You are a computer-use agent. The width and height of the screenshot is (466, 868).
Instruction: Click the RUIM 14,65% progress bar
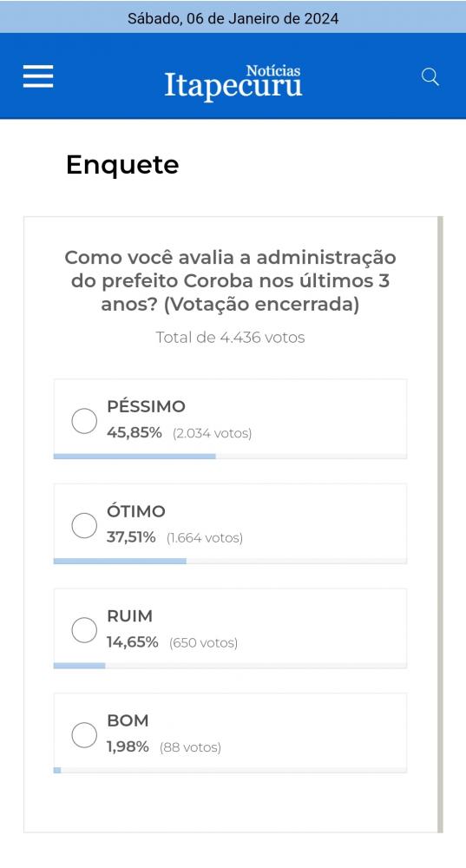pyautogui.click(x=230, y=666)
